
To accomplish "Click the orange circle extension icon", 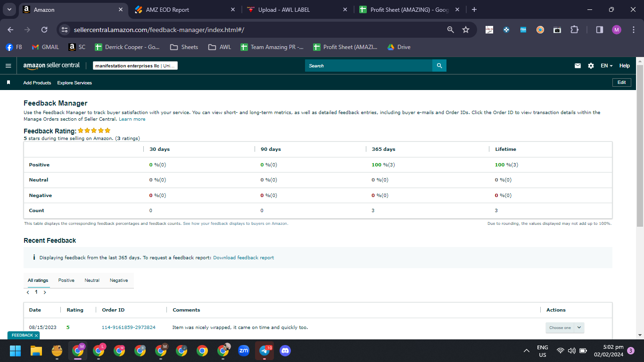I will click(540, 30).
